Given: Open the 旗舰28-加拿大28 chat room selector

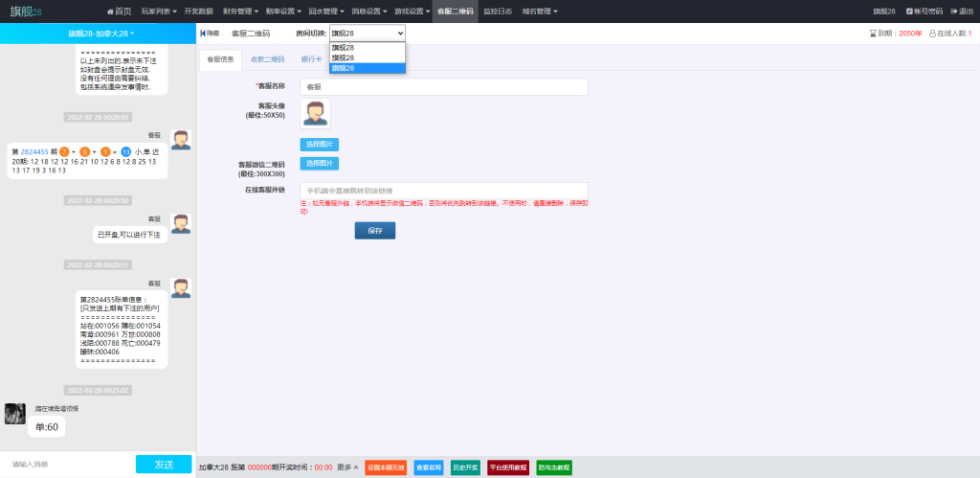Looking at the screenshot, I should tap(100, 34).
